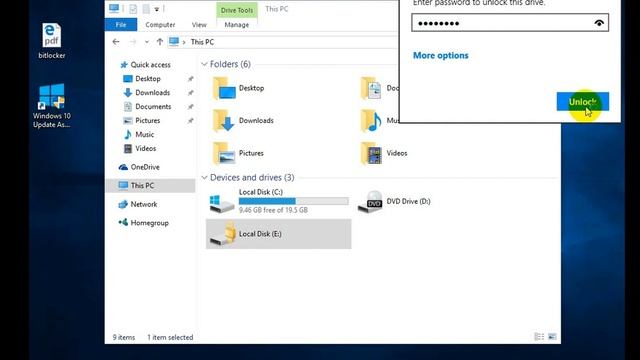Open the File menu tab
This screenshot has height=360, width=640.
coord(121,25)
